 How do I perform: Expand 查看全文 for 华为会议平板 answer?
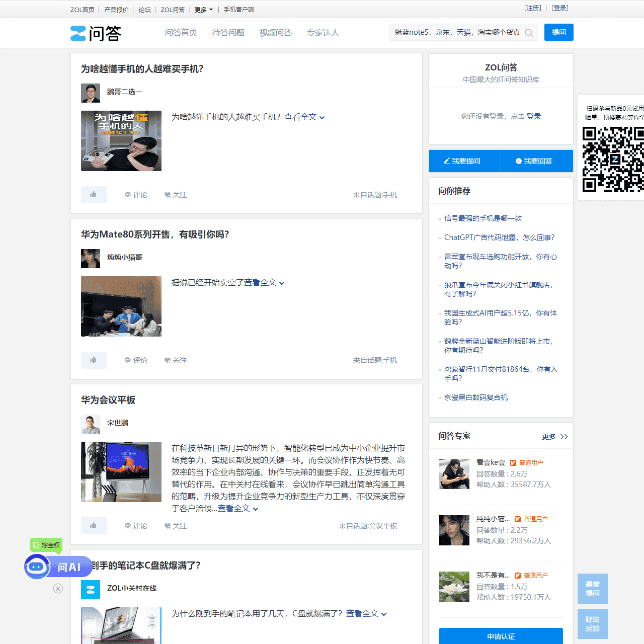point(237,509)
